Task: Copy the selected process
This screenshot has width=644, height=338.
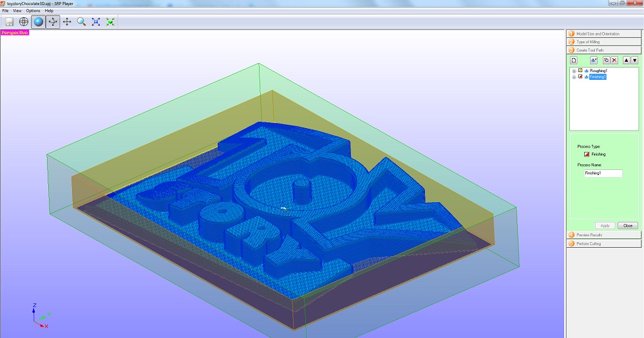Action: tap(606, 61)
